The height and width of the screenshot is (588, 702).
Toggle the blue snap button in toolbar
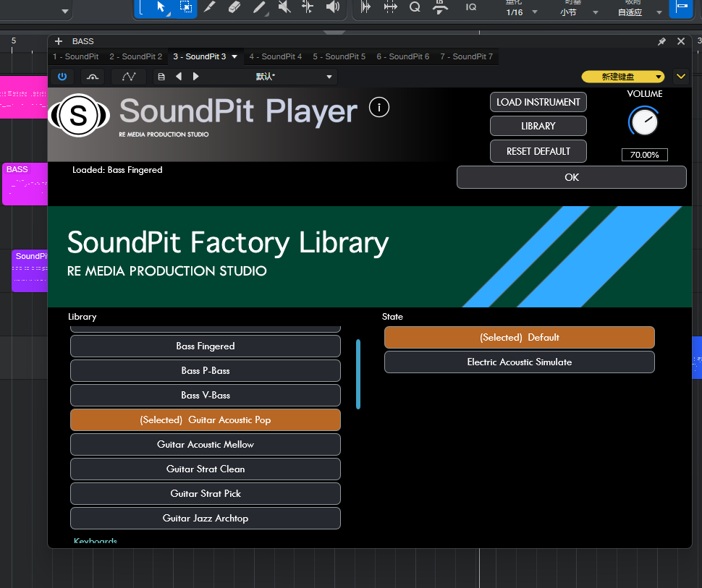[682, 7]
